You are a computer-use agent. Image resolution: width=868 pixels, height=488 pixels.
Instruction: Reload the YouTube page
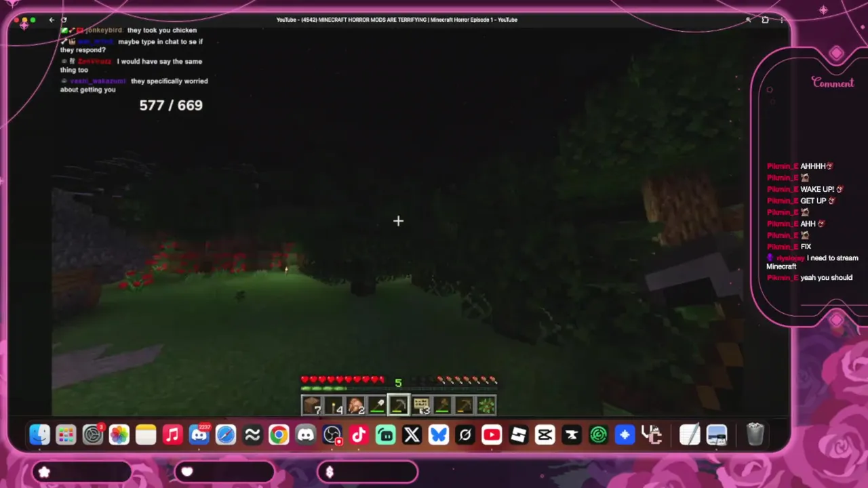click(64, 20)
